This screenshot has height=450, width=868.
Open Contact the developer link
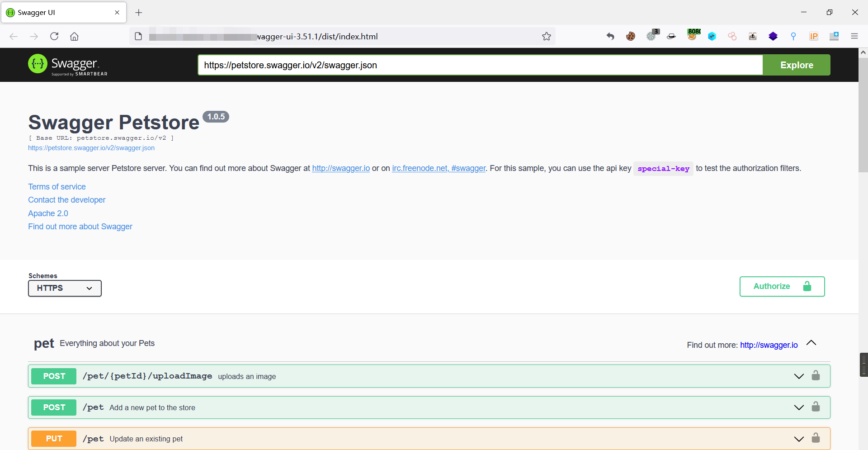(x=67, y=200)
